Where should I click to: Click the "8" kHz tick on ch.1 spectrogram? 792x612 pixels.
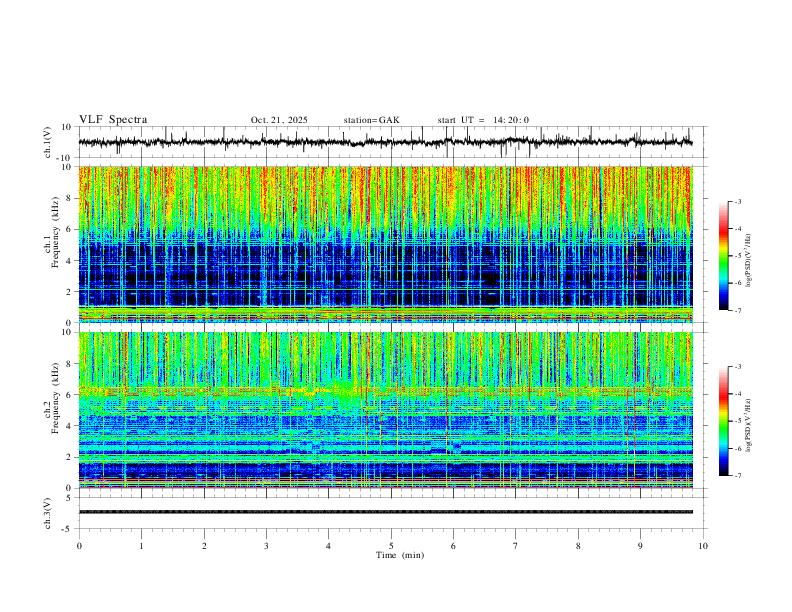[x=70, y=198]
